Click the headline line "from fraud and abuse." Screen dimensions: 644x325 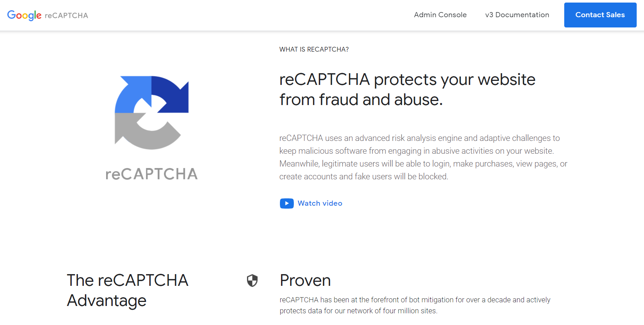[361, 100]
